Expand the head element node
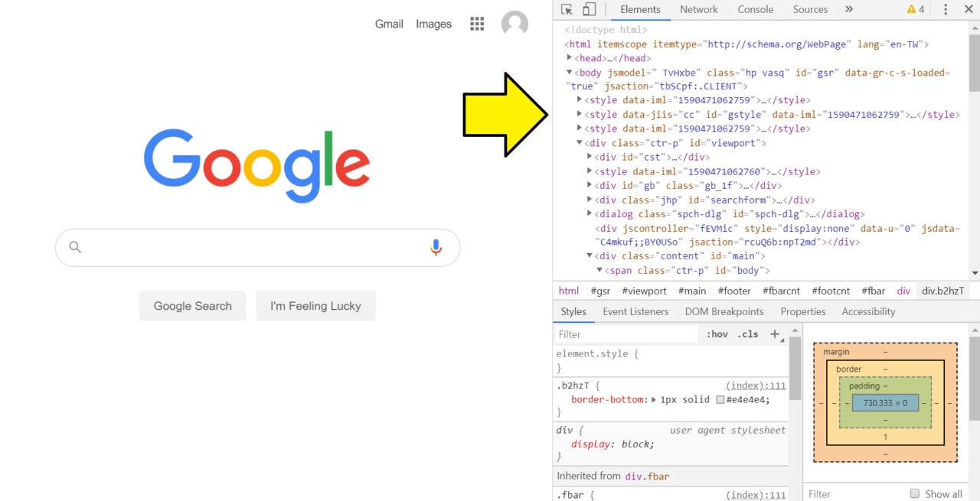The width and height of the screenshot is (980, 501). point(570,57)
